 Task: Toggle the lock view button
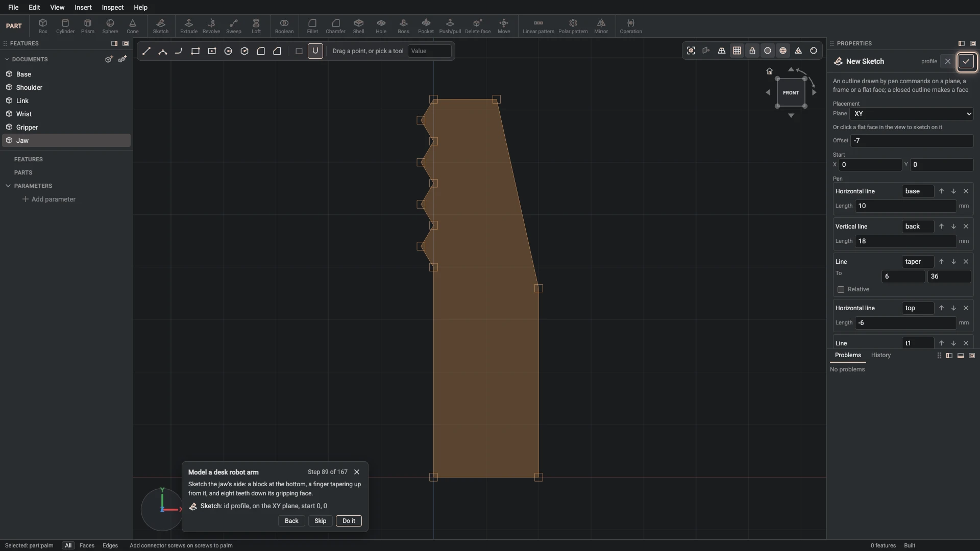tap(752, 51)
